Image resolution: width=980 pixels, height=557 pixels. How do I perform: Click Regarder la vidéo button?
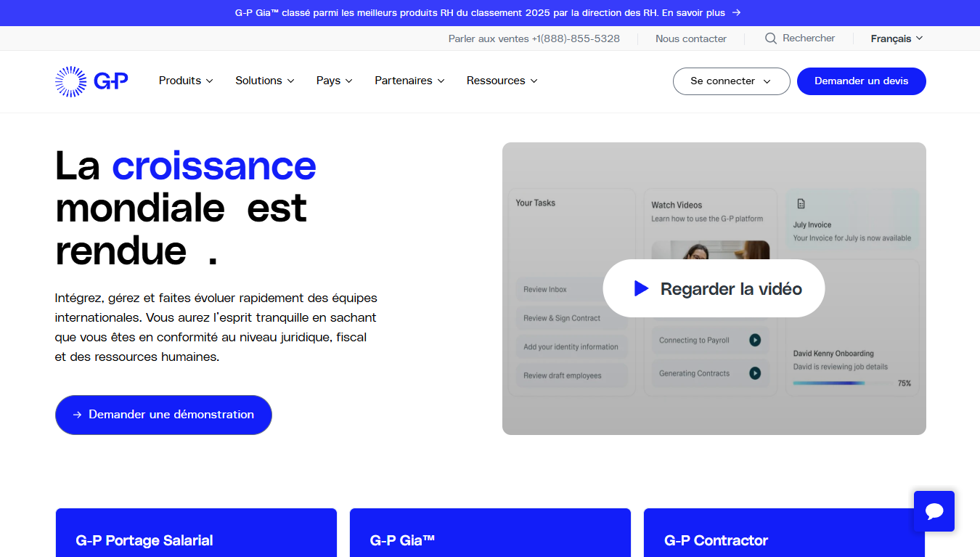click(x=714, y=288)
